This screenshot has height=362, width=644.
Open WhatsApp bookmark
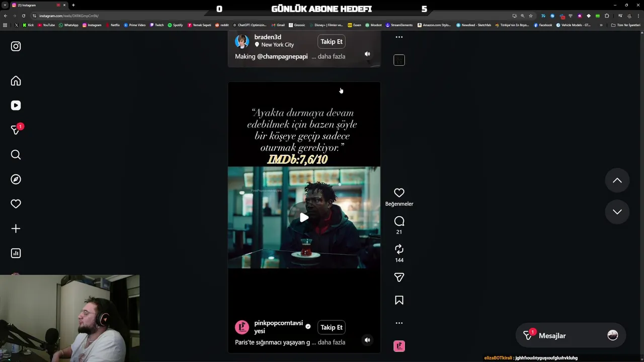pyautogui.click(x=68, y=25)
